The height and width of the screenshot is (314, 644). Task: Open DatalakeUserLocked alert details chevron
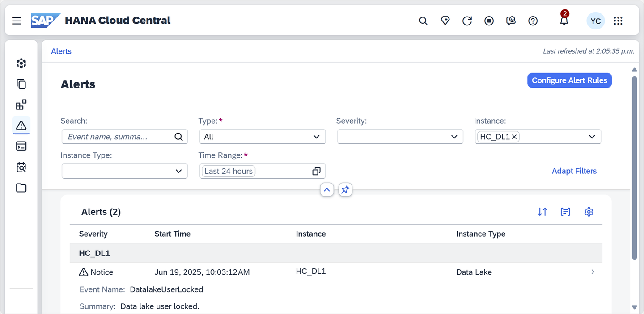coord(593,272)
